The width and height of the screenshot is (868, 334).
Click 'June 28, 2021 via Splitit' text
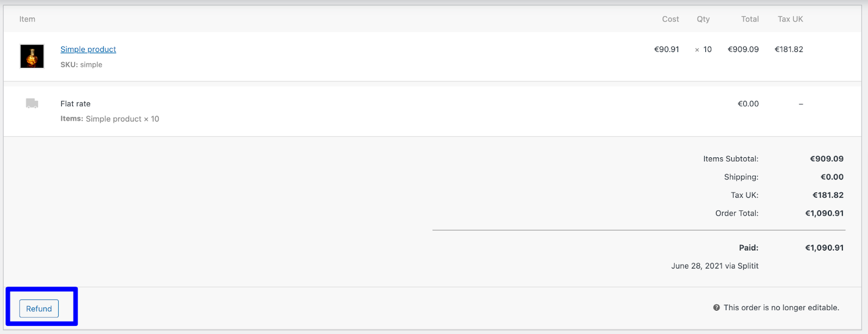pyautogui.click(x=715, y=266)
